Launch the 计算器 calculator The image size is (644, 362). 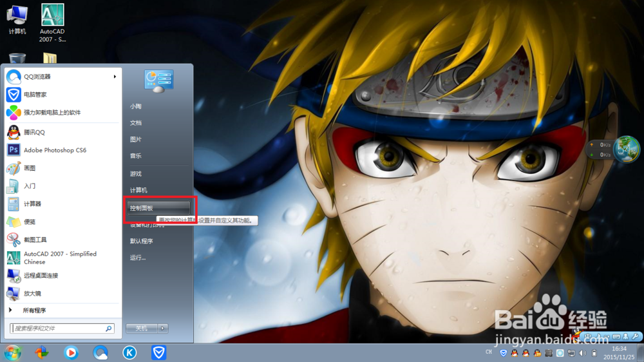pyautogui.click(x=62, y=204)
